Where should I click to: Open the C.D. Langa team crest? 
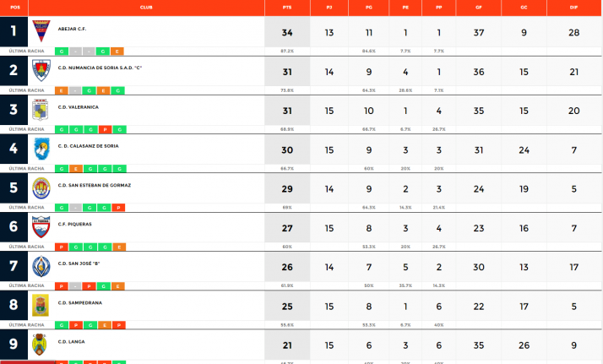pyautogui.click(x=40, y=344)
